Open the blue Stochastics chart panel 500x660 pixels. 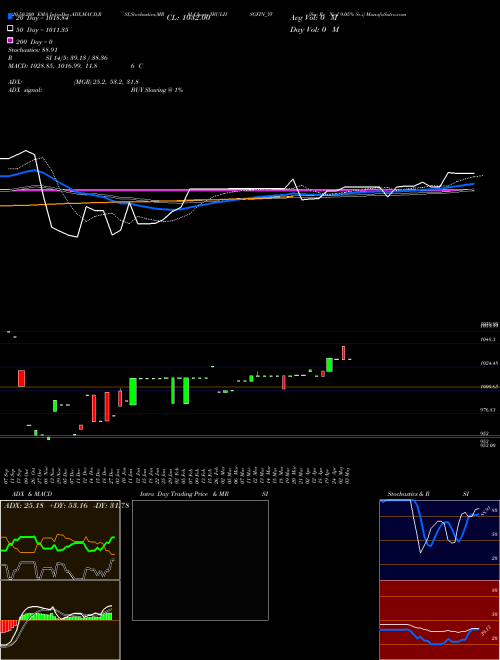pyautogui.click(x=439, y=540)
